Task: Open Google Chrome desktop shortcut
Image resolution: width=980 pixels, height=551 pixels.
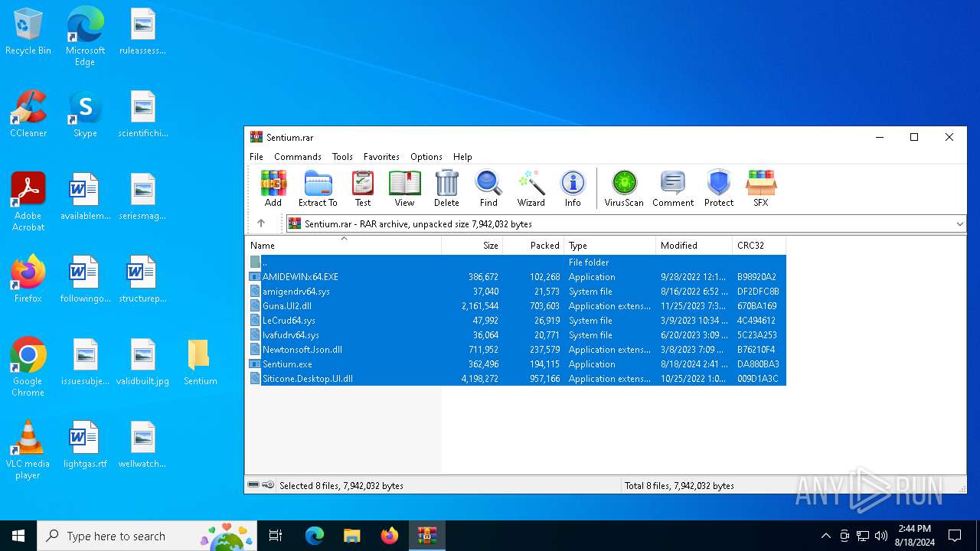Action: click(28, 368)
